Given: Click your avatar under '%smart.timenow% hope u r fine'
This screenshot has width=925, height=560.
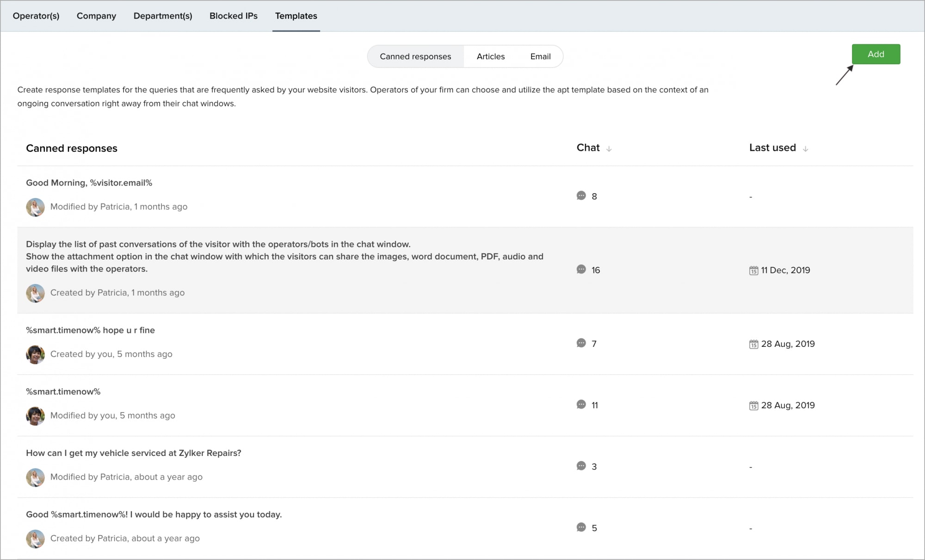Looking at the screenshot, I should point(35,355).
